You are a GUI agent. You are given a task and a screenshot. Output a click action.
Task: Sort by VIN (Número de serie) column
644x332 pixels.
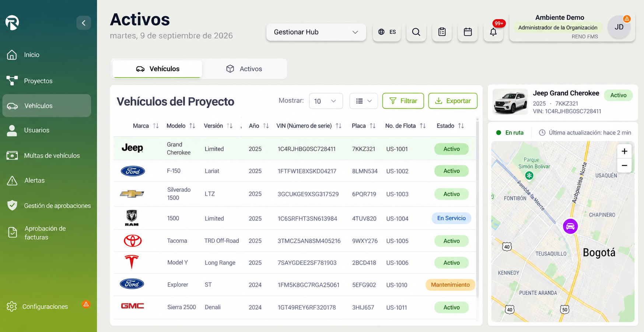[339, 126]
